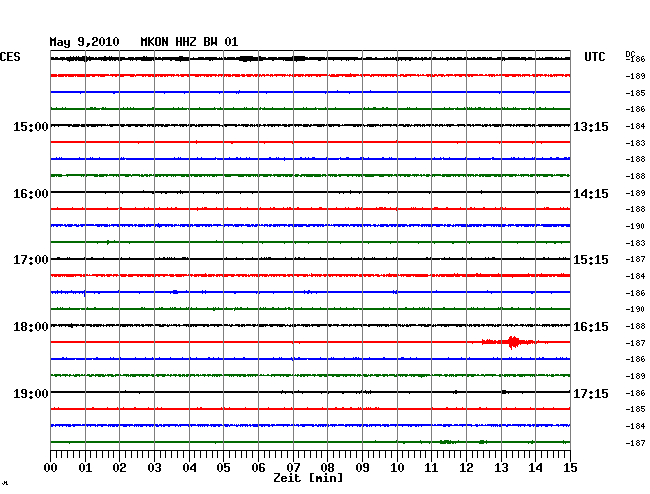Select the 13:15 UTC time label

[591, 126]
